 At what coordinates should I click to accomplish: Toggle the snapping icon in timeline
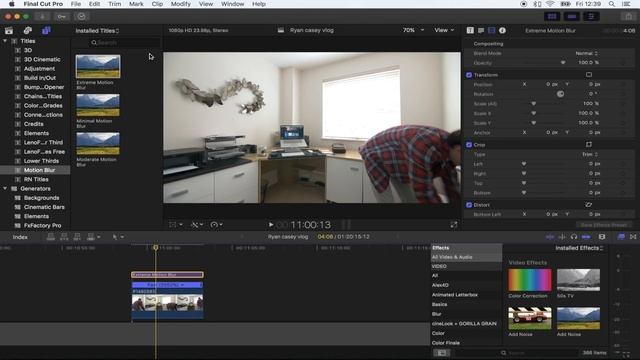pos(586,237)
